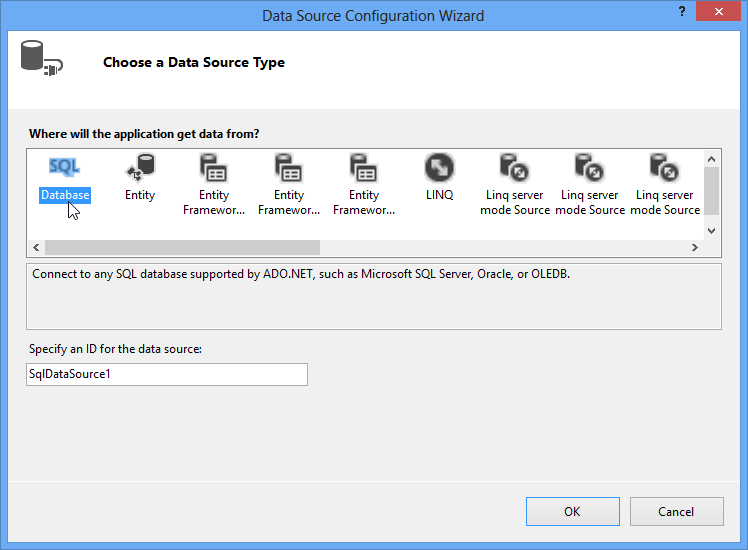Confirm with the OK button
This screenshot has width=748, height=550.
pos(572,511)
